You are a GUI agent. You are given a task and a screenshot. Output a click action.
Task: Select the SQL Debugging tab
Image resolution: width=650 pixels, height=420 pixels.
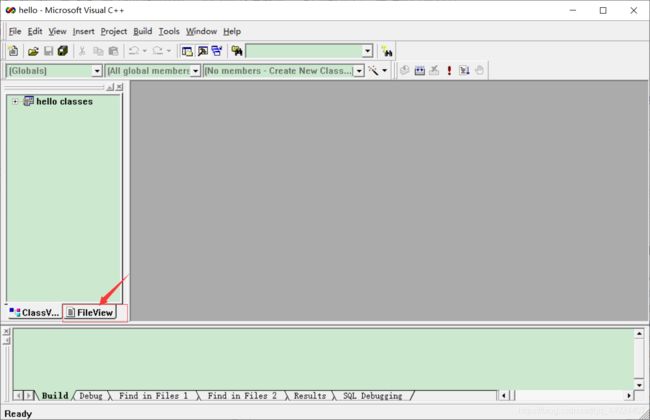click(x=373, y=396)
